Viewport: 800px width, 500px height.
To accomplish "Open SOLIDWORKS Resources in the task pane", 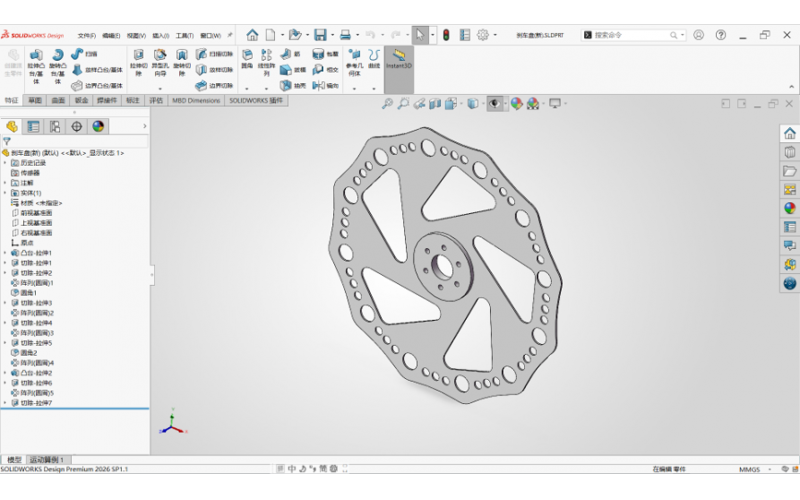I will coord(789,134).
